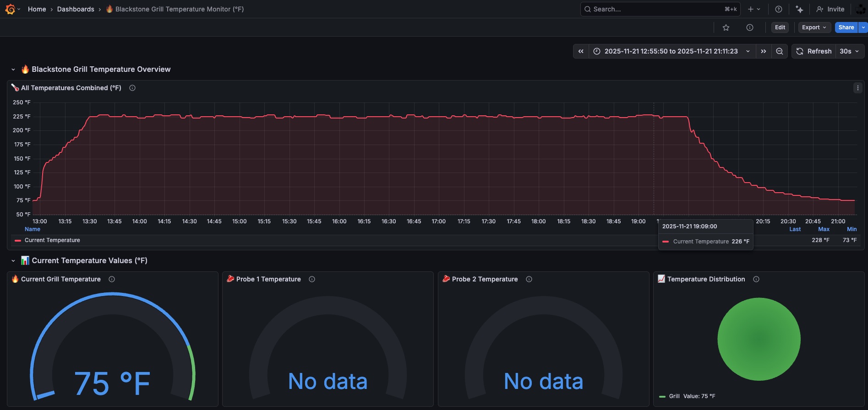Viewport: 868px width, 410px height.
Task: Open the plus New menu
Action: (754, 9)
